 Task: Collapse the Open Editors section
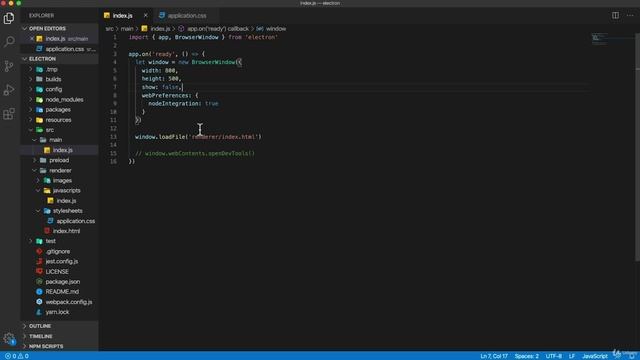pos(60,29)
